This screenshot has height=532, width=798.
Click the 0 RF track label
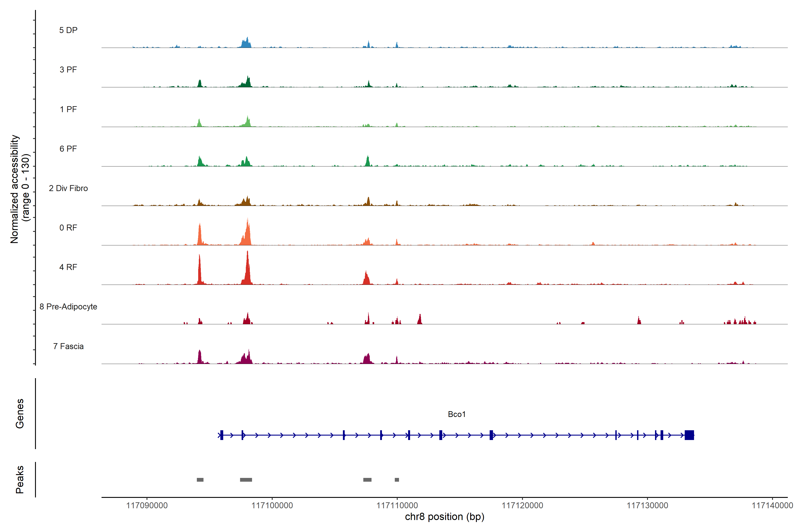coord(68,228)
